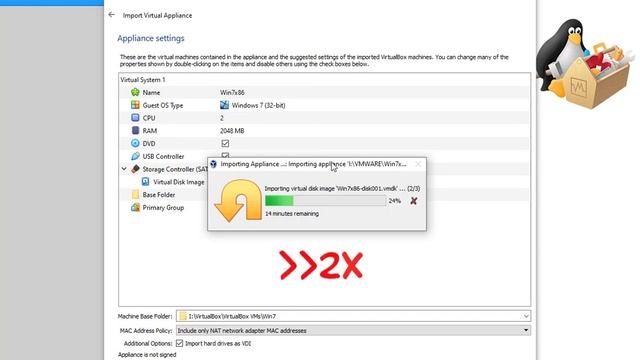
Task: Select the Base Folder row label
Action: [x=159, y=195]
